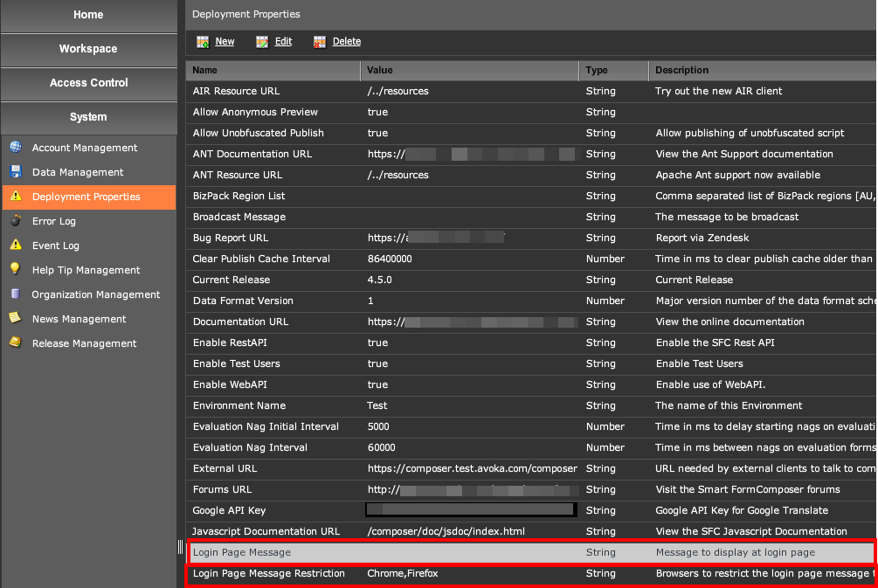The height and width of the screenshot is (588, 878).
Task: Click the News Management note icon
Action: pos(16,318)
